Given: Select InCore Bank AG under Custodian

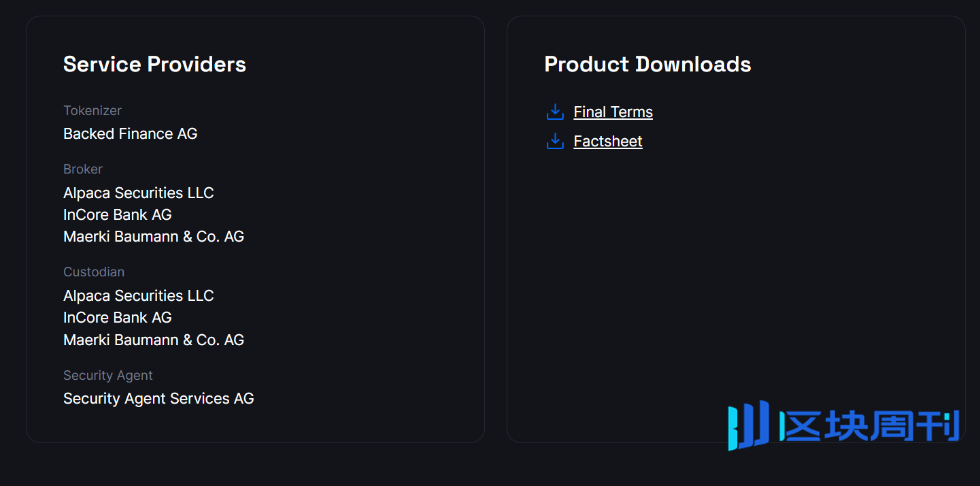Looking at the screenshot, I should pyautogui.click(x=118, y=317).
